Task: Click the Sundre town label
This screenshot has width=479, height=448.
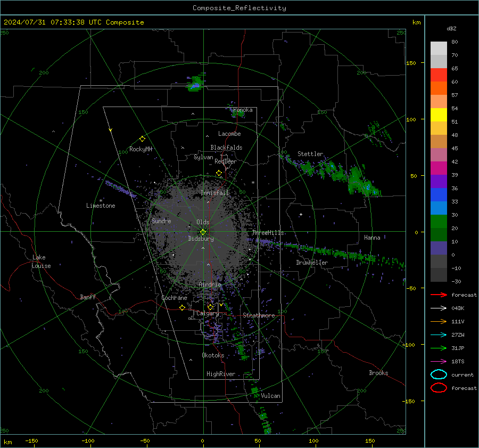Action: pos(161,221)
